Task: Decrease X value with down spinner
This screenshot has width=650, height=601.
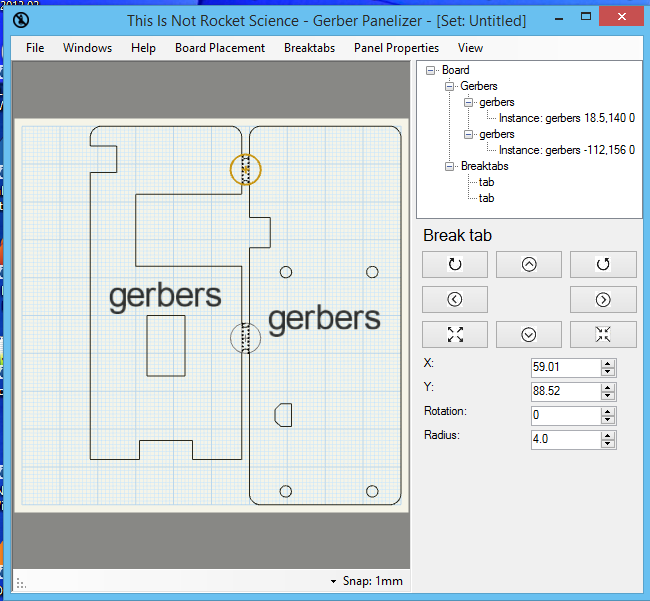Action: point(608,371)
